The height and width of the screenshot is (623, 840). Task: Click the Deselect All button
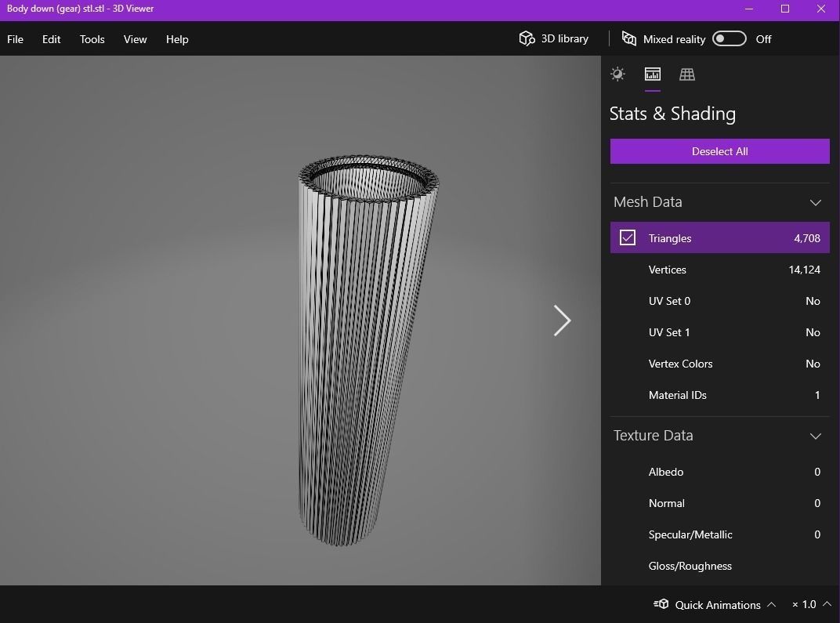pyautogui.click(x=719, y=151)
